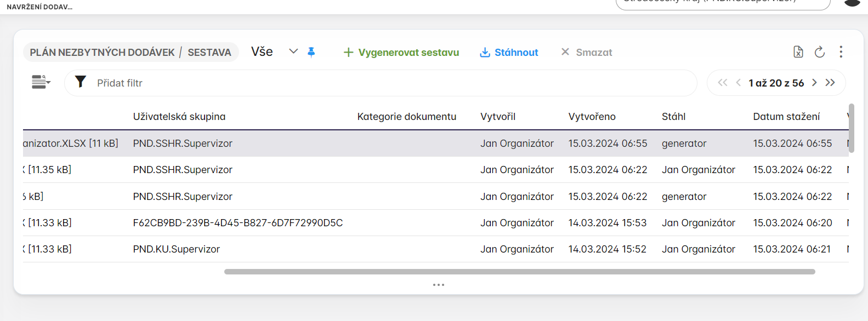Click the horizontal scrollbar under the table
The height and width of the screenshot is (321, 868).
[x=519, y=272]
